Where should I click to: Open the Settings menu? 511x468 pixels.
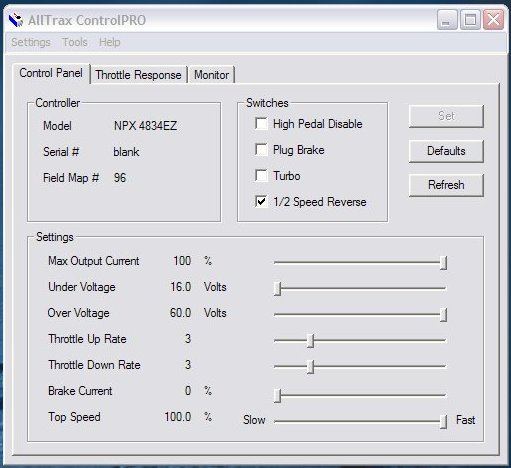click(x=31, y=42)
